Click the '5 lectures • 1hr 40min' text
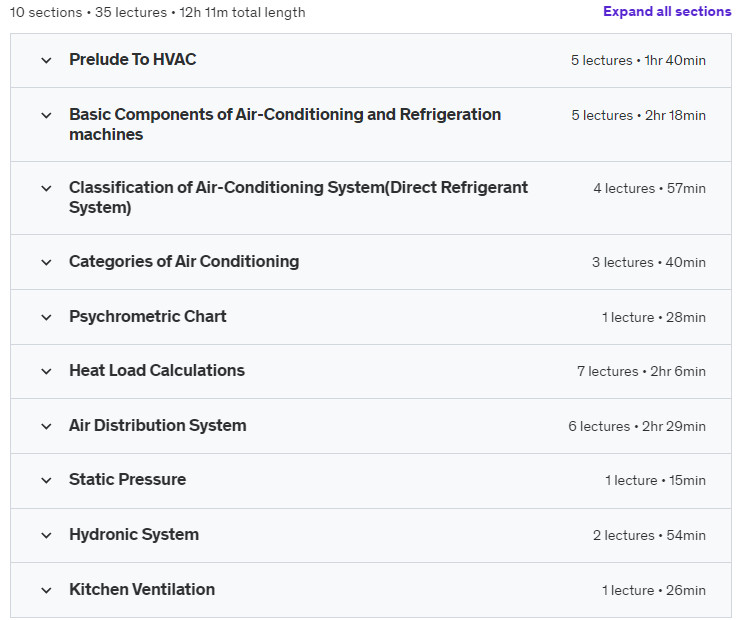The height and width of the screenshot is (620, 742). 638,60
